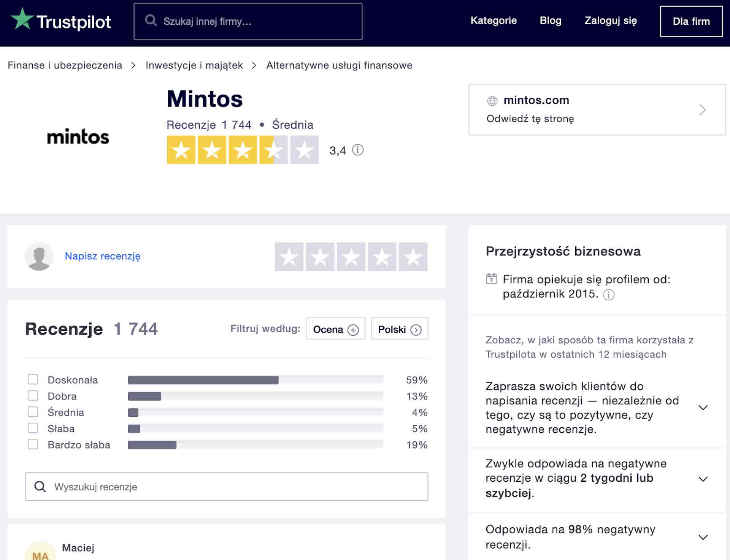Image resolution: width=730 pixels, height=560 pixels.
Task: Click the Średnia 4% rating bar
Action: coord(255,412)
